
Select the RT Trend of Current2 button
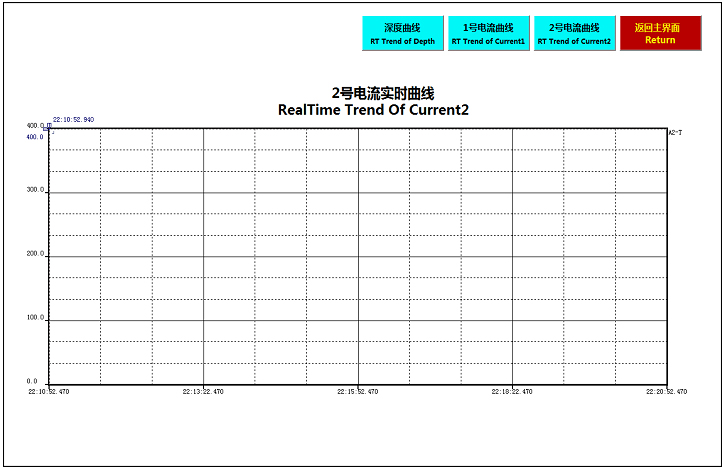[x=574, y=34]
